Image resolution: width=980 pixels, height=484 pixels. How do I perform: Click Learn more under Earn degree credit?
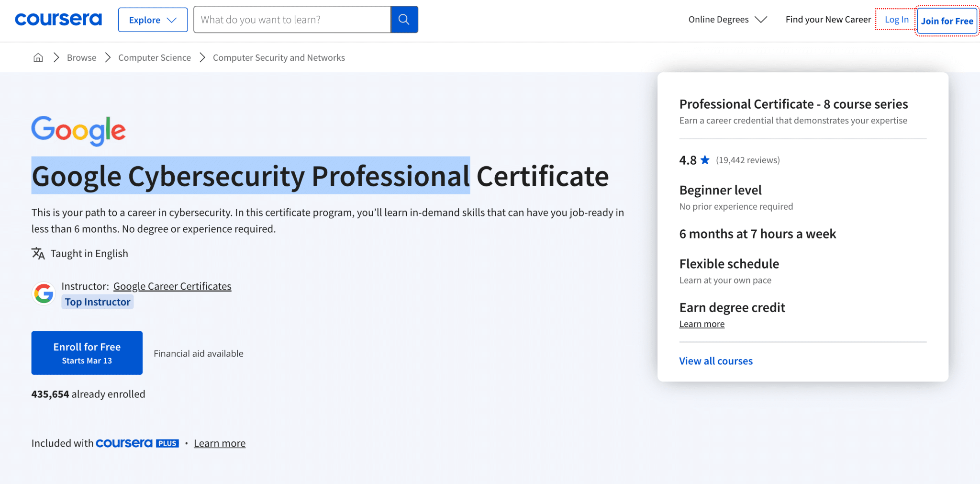(x=702, y=324)
